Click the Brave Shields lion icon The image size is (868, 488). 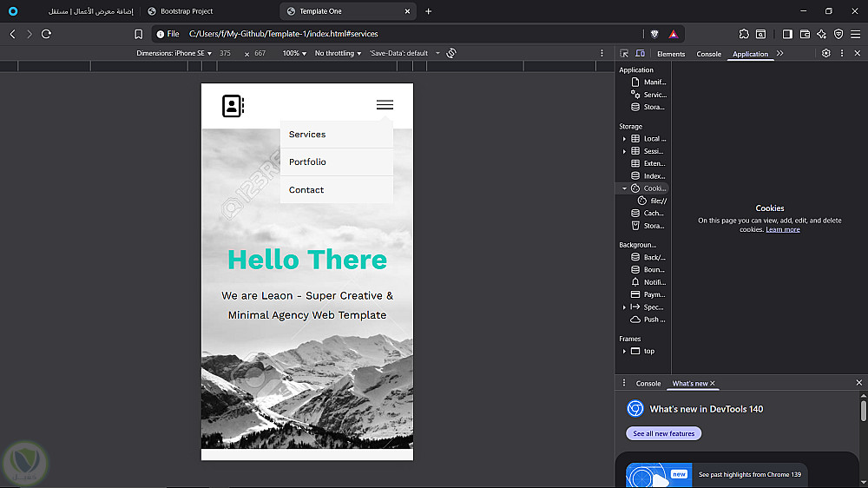point(654,34)
